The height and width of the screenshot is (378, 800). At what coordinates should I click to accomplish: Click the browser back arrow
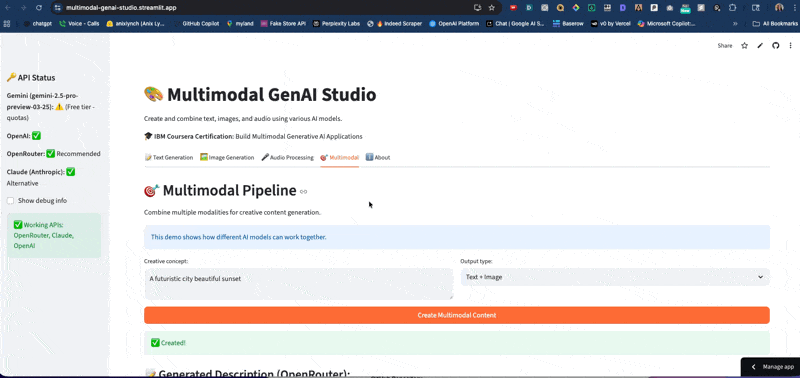coord(8,8)
